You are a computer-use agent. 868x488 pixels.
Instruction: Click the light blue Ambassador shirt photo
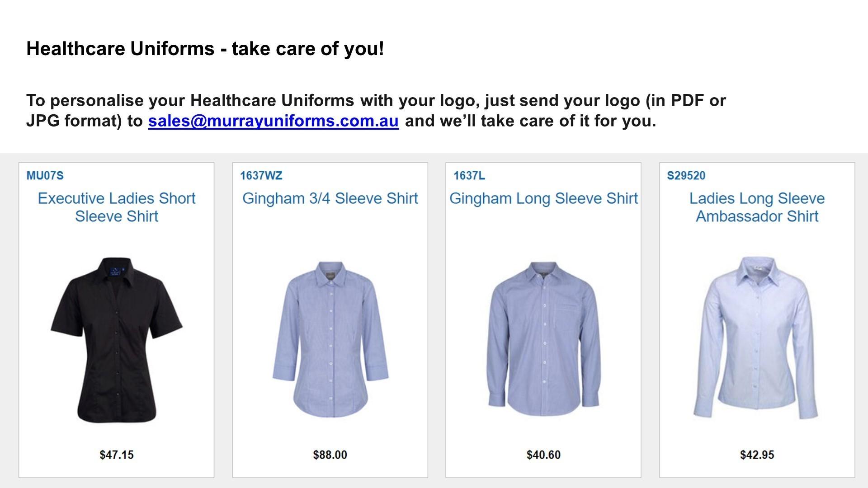[x=757, y=338]
